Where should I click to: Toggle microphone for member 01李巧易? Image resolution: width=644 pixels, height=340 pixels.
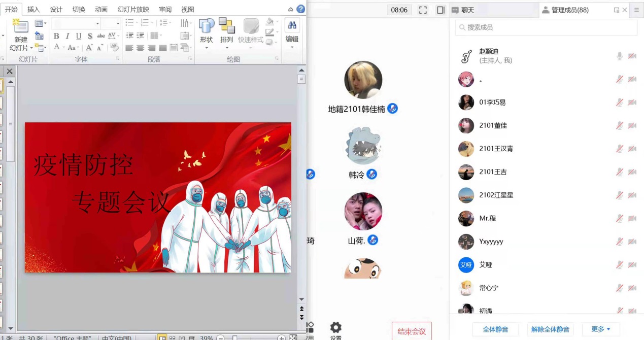pos(619,103)
